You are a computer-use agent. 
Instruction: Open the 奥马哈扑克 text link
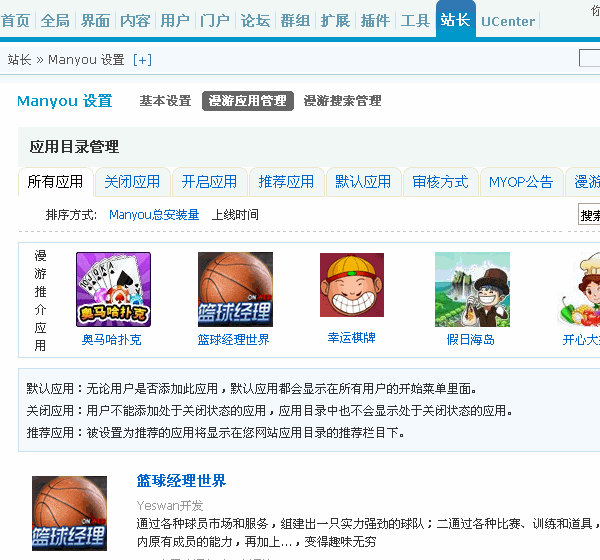111,340
